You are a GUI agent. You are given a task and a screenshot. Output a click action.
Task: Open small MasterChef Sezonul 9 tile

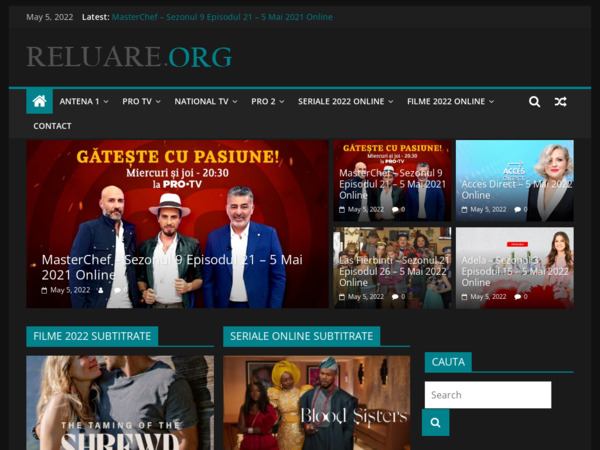392,184
